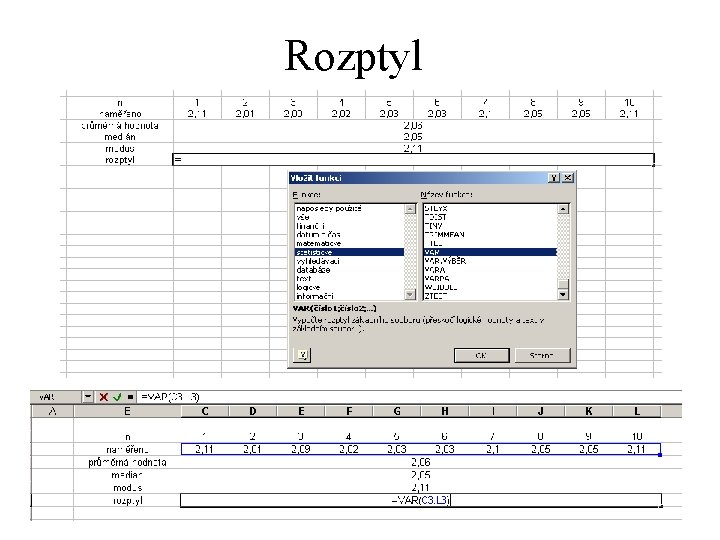The width and height of the screenshot is (720, 540).
Task: Confirm formula with green checkmark icon
Action: [117, 397]
